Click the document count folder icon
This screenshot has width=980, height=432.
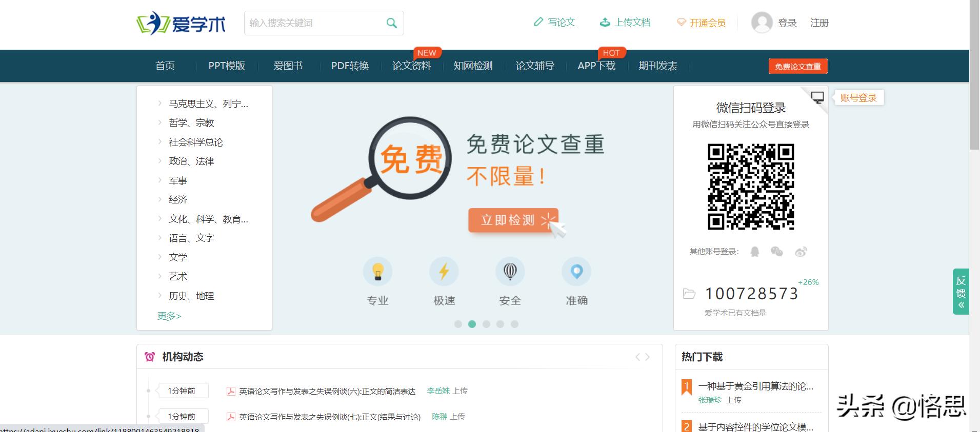point(689,294)
